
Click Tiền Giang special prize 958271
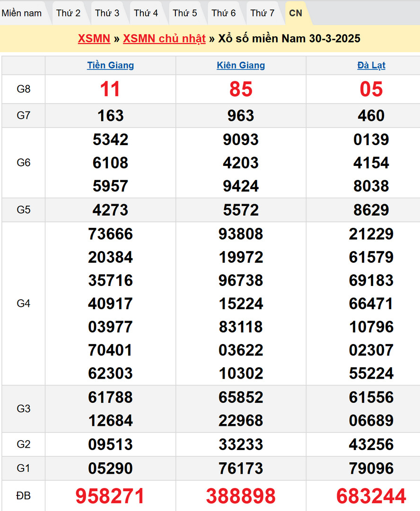[110, 496]
